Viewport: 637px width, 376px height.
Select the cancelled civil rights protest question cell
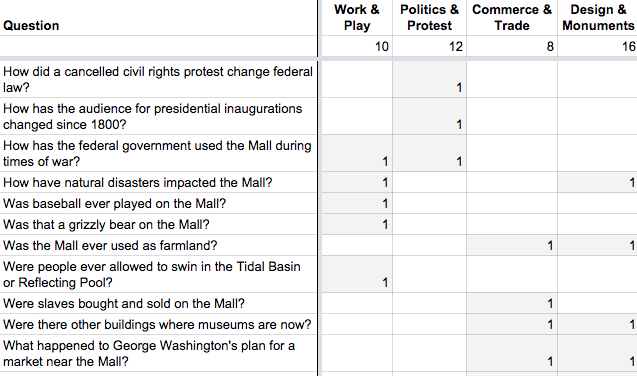click(158, 79)
